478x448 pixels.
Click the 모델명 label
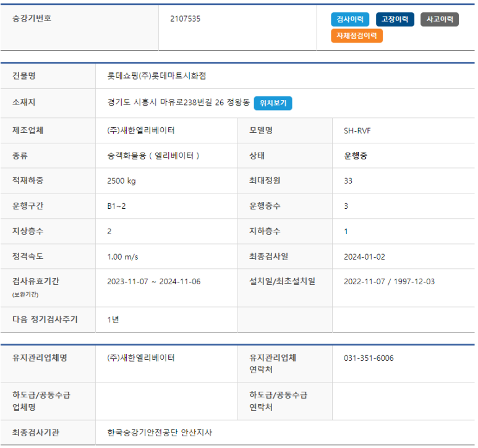click(261, 130)
